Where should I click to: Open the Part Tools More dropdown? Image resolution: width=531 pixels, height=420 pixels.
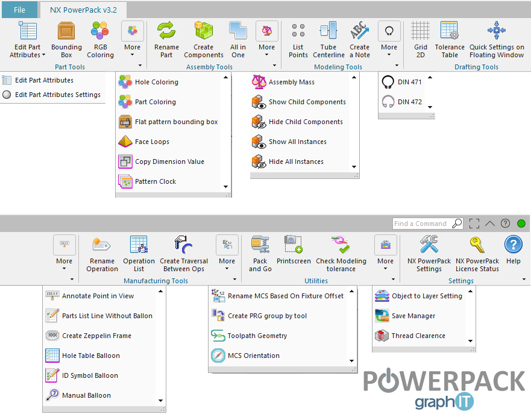click(x=133, y=39)
